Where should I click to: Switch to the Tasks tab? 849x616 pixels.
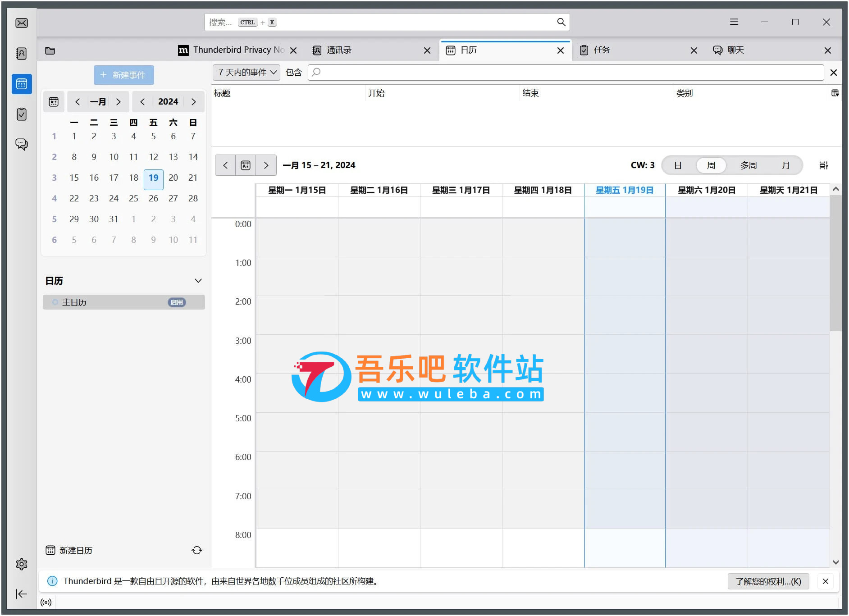point(602,50)
